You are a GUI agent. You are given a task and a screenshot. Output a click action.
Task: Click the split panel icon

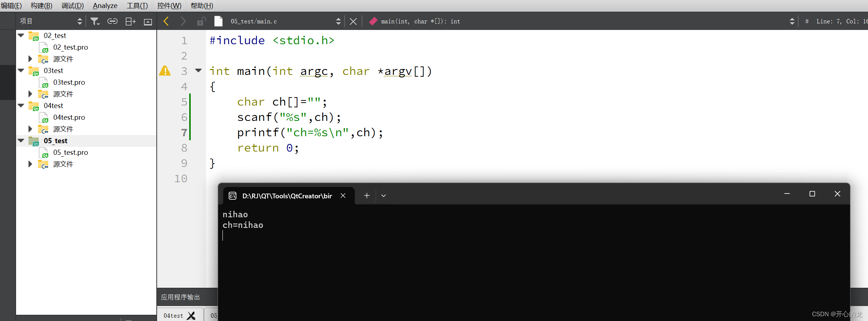[130, 22]
